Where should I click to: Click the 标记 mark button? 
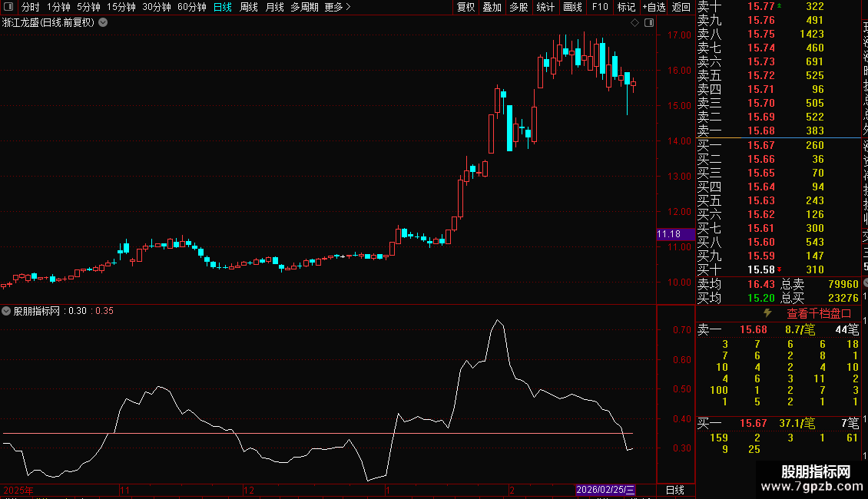pos(626,7)
